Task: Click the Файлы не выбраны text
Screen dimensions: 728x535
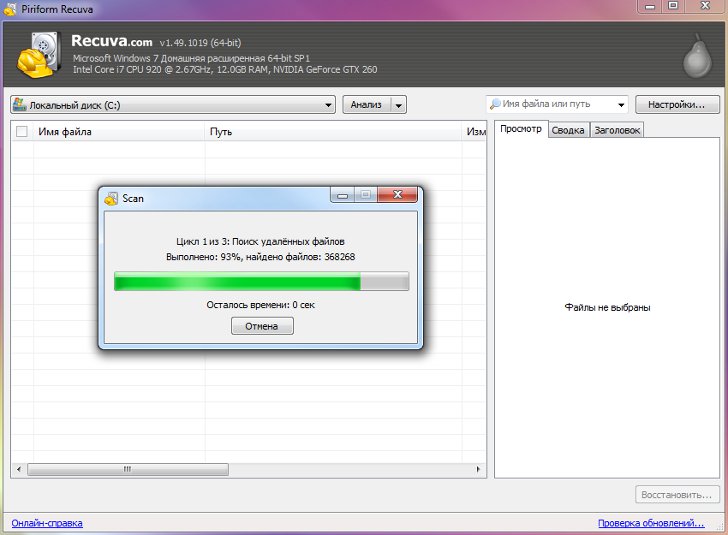Action: pyautogui.click(x=607, y=307)
